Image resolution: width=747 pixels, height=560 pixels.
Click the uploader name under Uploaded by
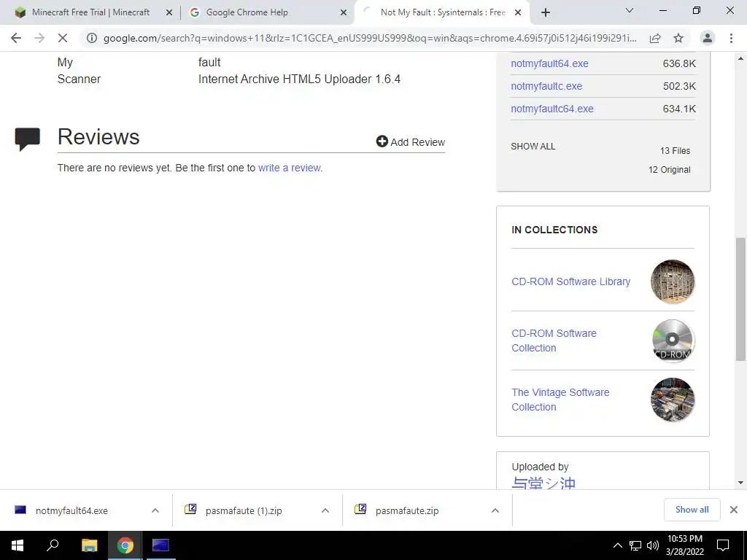[x=543, y=483]
